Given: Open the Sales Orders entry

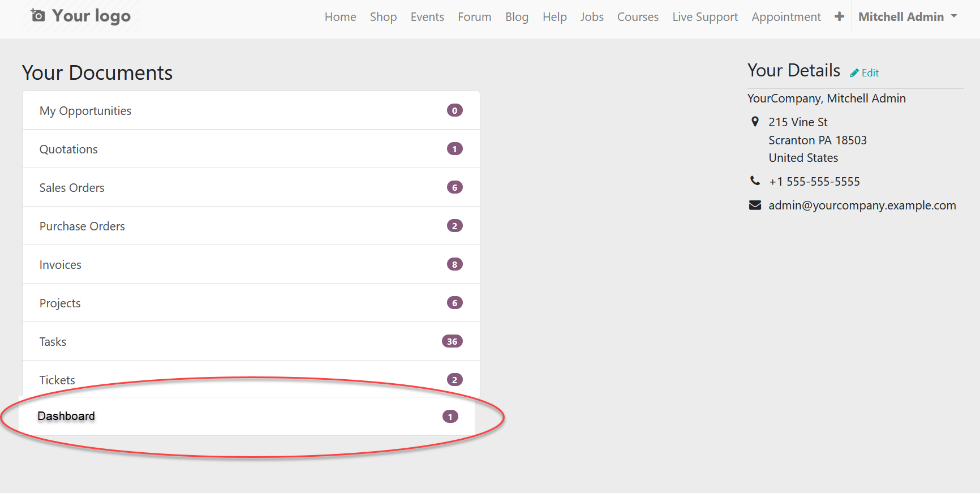Looking at the screenshot, I should point(72,188).
